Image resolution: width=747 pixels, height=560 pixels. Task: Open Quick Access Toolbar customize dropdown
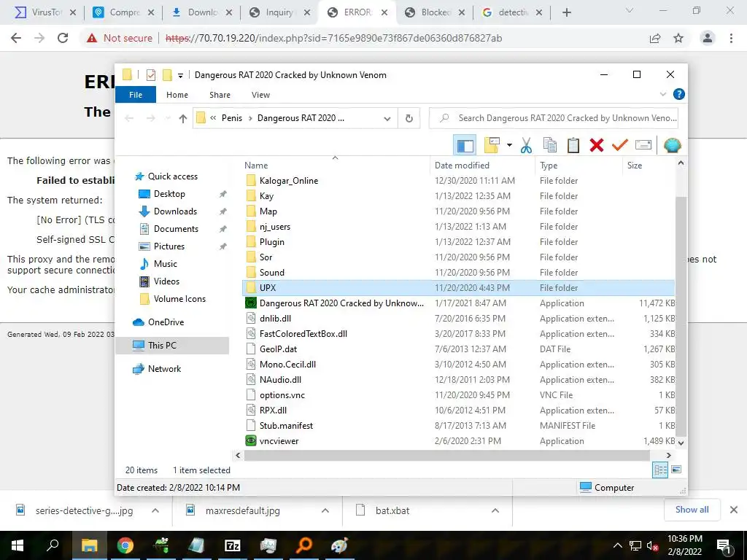click(x=181, y=75)
